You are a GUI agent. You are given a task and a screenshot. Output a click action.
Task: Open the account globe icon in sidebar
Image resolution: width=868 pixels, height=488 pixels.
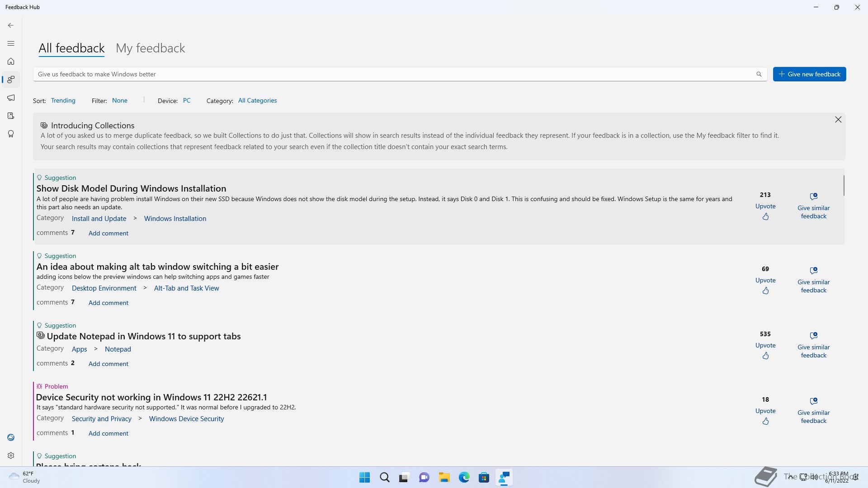[11, 437]
